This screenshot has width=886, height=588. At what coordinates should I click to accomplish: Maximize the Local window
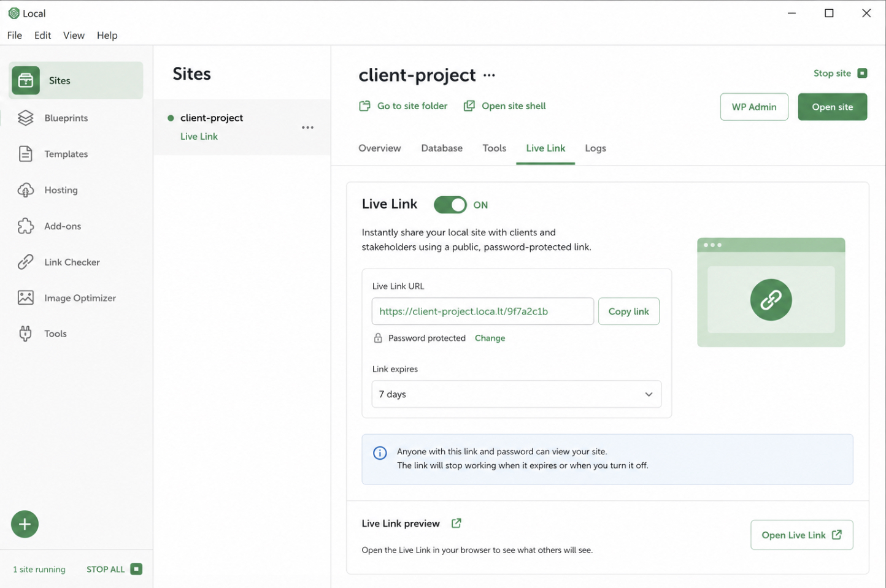coord(829,13)
